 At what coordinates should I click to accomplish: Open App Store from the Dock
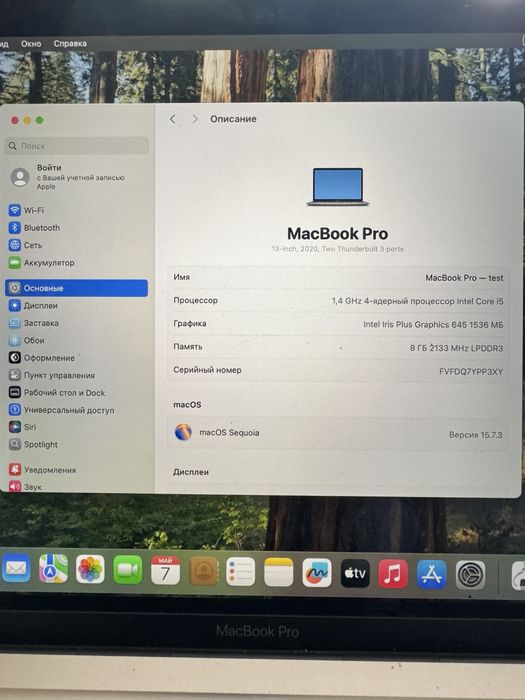click(x=431, y=575)
